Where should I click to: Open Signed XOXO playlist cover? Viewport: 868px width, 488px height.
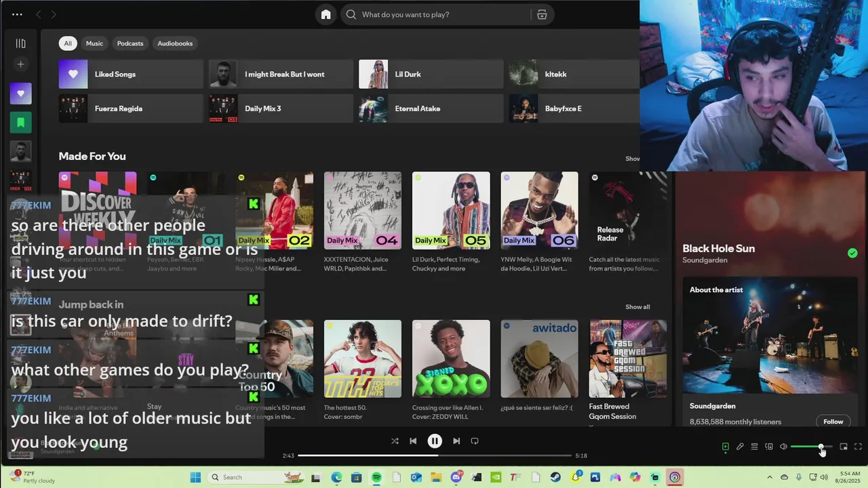point(451,359)
